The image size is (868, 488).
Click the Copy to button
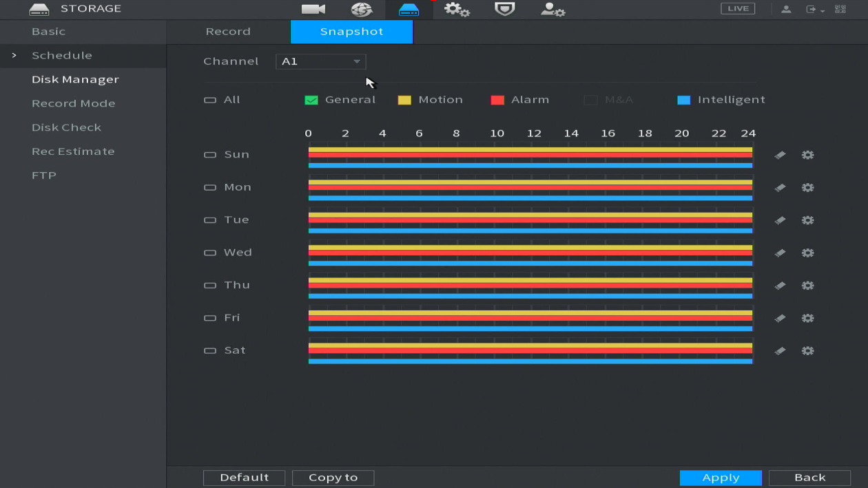333,478
